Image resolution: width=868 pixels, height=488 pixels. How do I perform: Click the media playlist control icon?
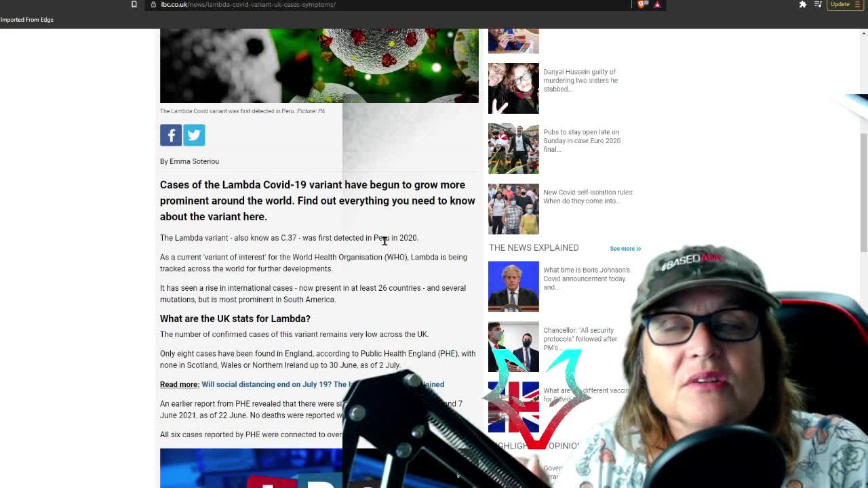pos(818,4)
